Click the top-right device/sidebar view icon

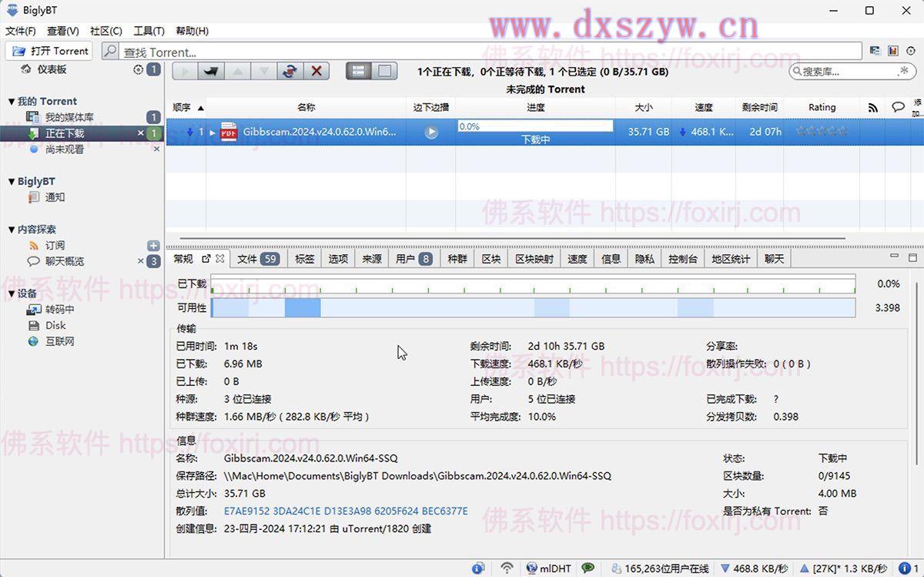875,51
